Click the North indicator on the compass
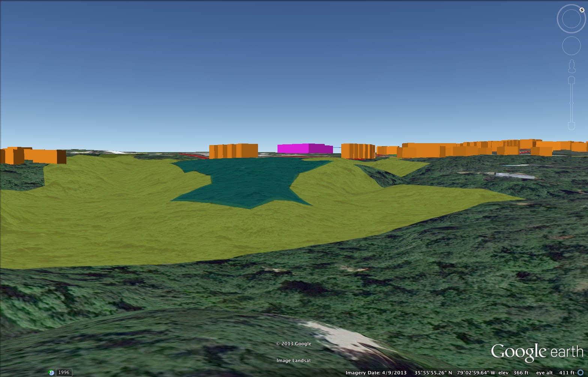Image resolution: width=588 pixels, height=377 pixels. [x=582, y=10]
